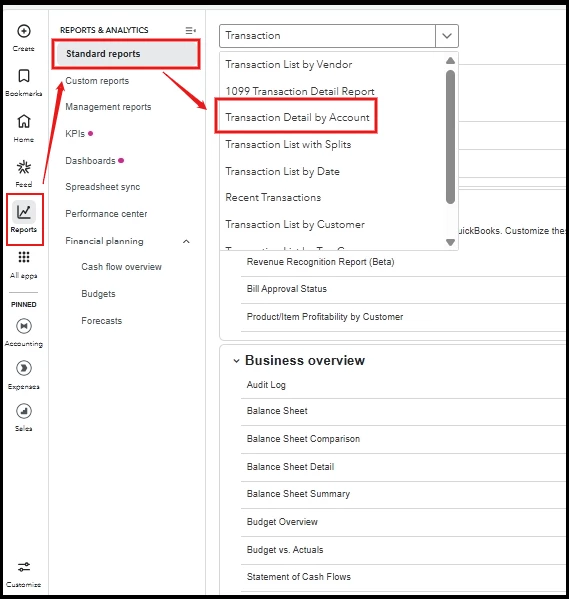Select Transaction List by Date option
This screenshot has height=599, width=569.
pos(282,172)
